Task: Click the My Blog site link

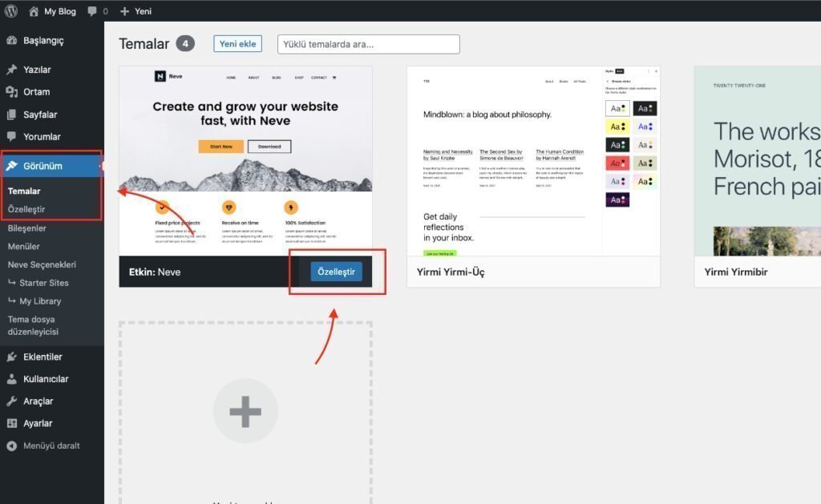Action: click(x=59, y=11)
